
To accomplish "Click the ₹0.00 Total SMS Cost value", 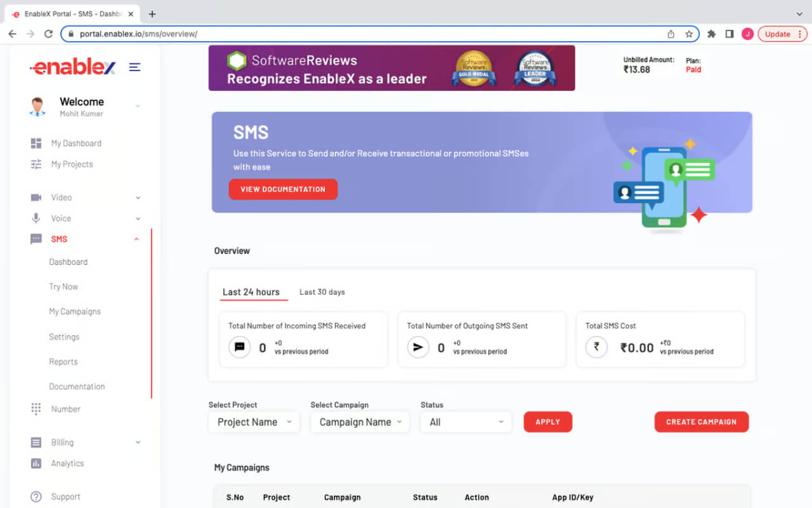I will point(637,348).
